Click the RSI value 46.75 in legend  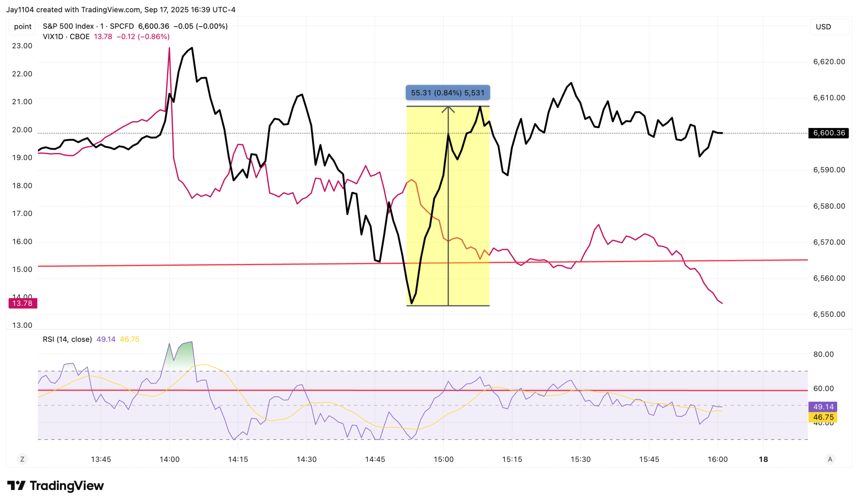(129, 339)
